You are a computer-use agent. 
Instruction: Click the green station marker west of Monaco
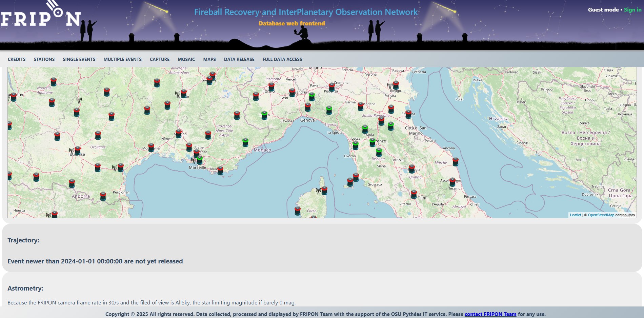245,142
